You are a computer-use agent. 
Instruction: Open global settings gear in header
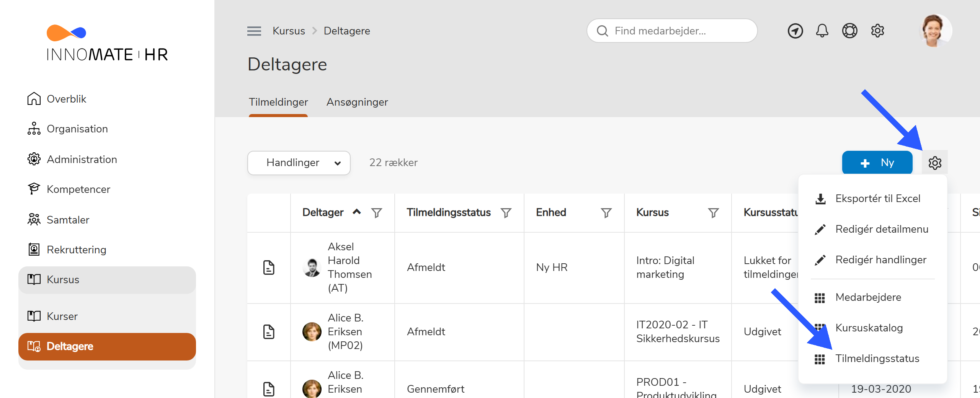tap(877, 31)
